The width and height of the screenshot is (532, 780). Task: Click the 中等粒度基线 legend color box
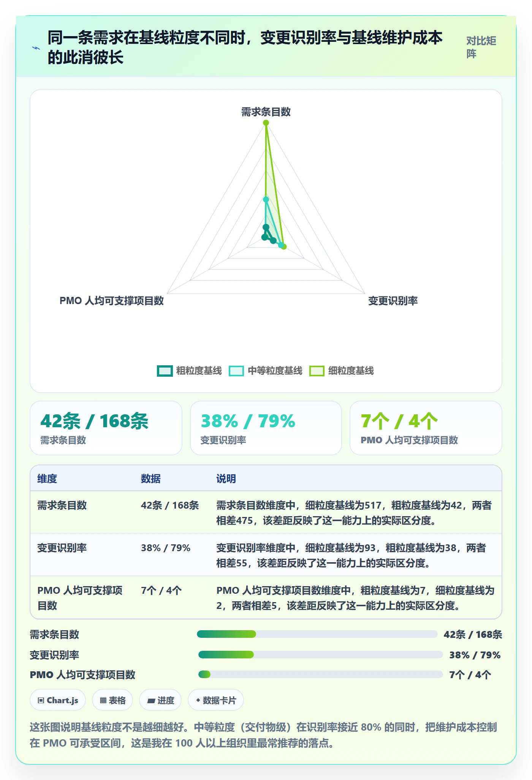point(236,371)
